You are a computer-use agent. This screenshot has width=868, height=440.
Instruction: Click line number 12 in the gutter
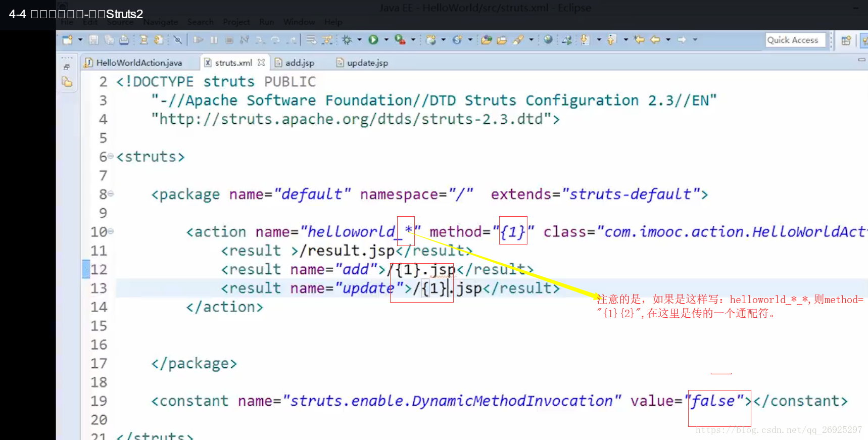pos(99,269)
